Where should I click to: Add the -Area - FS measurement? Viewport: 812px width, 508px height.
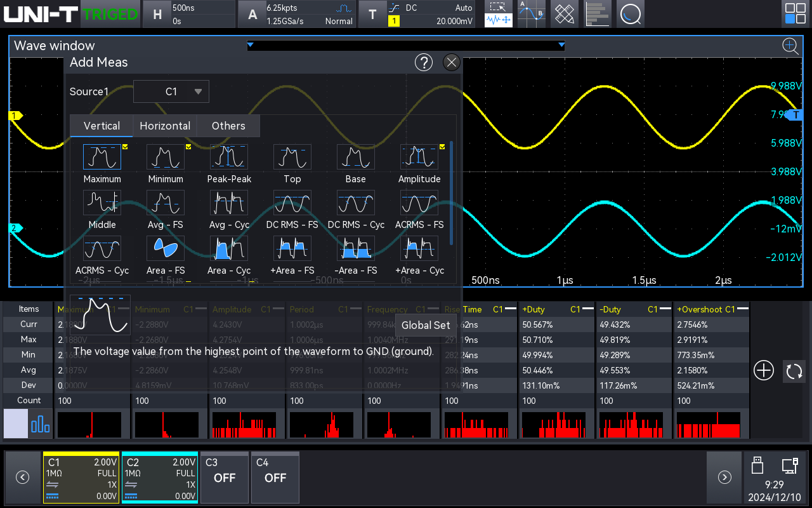coord(356,248)
